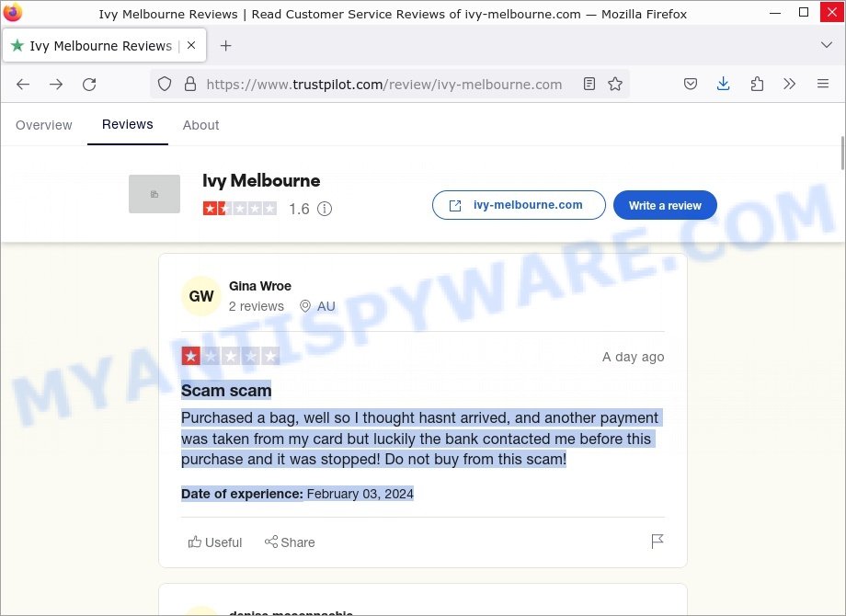846x616 pixels.
Task: Open the 'Scam scam' review title
Action: (x=226, y=390)
